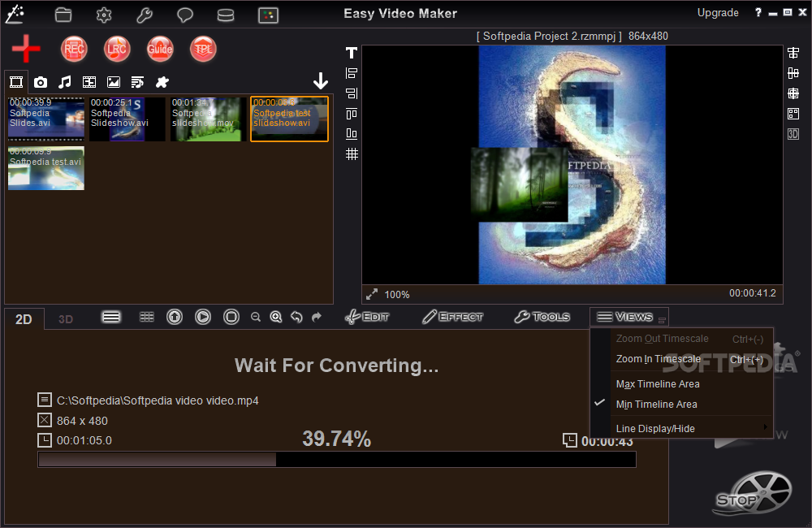Viewport: 812px width, 528px height.
Task: Open the Tools menu
Action: coord(542,317)
